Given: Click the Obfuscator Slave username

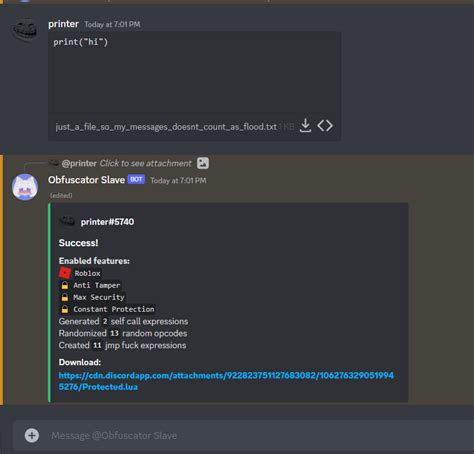Looking at the screenshot, I should 86,180.
